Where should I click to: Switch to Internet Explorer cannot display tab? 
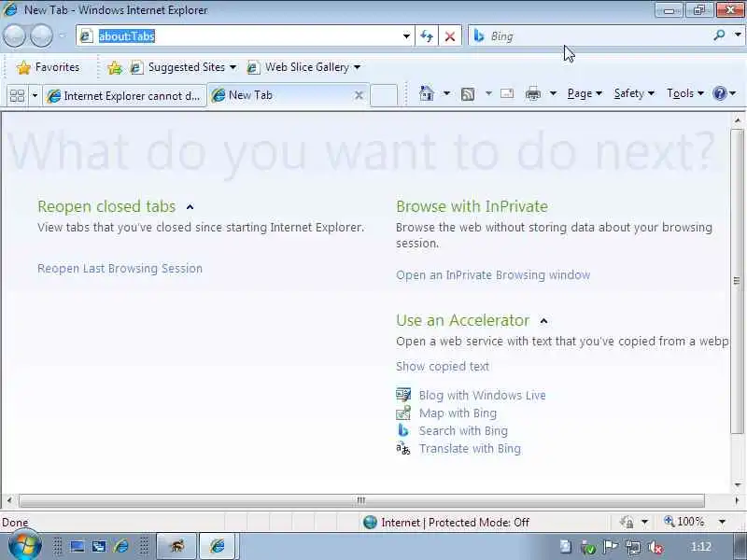pos(125,96)
